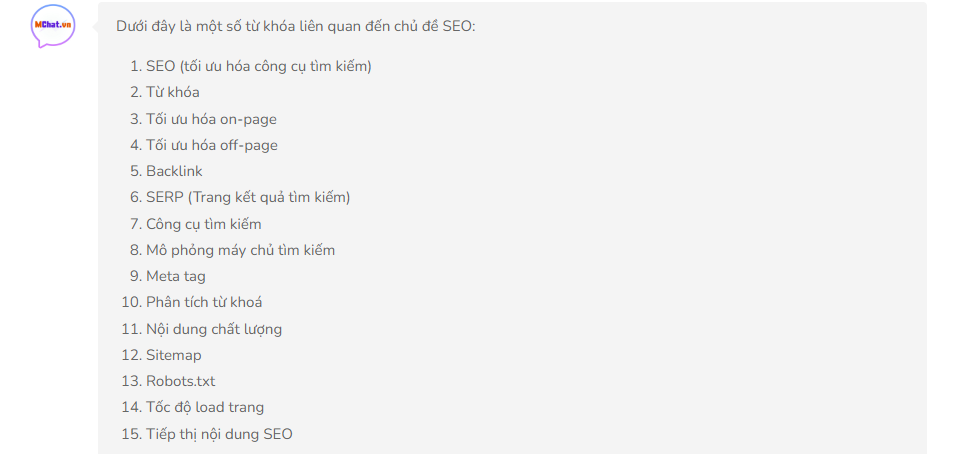This screenshot has height=454, width=955.
Task: Select "Tối ưu hóa on-page" in the list
Action: click(x=211, y=119)
